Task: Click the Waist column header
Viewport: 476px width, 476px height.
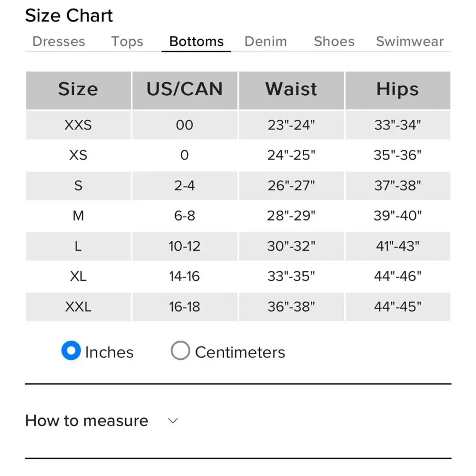Action: coord(291,90)
